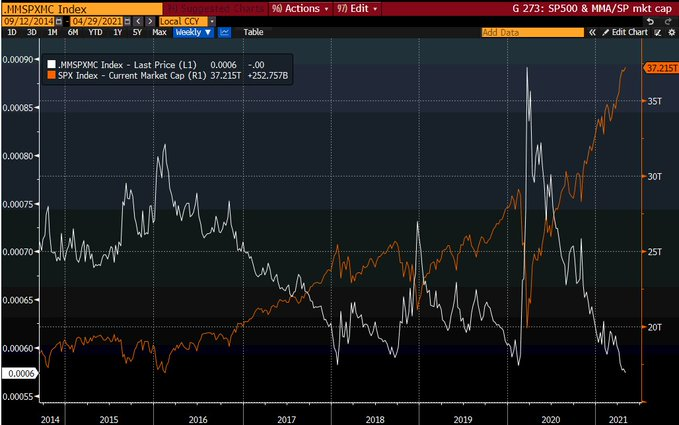Switch to line chart view icon

tap(225, 32)
